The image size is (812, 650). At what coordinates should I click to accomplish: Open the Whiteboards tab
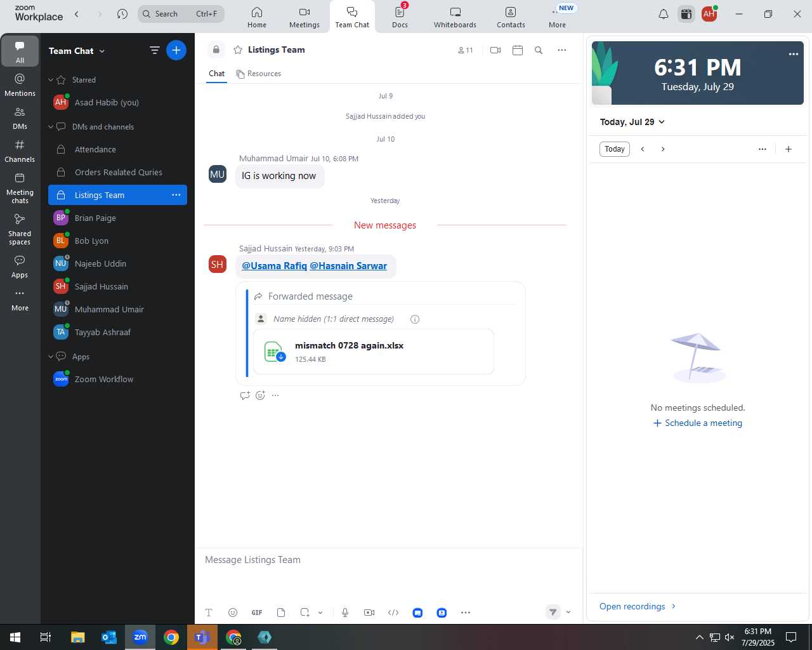[455, 17]
